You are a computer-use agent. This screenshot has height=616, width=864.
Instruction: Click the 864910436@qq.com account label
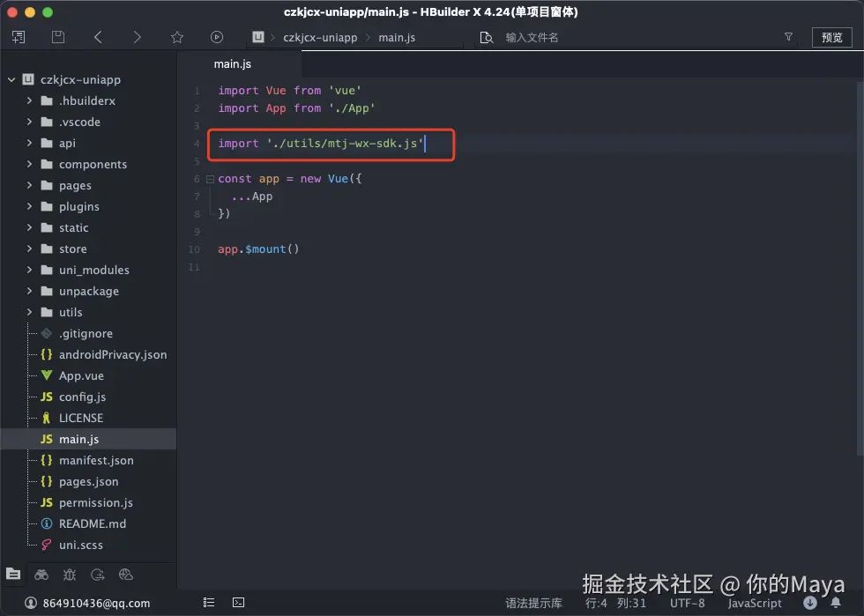pyautogui.click(x=96, y=604)
